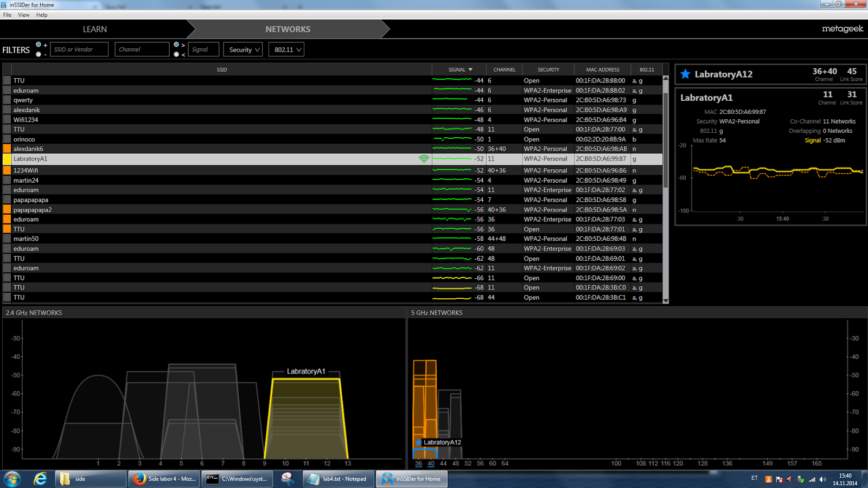Click the Channel filter field

tap(142, 49)
